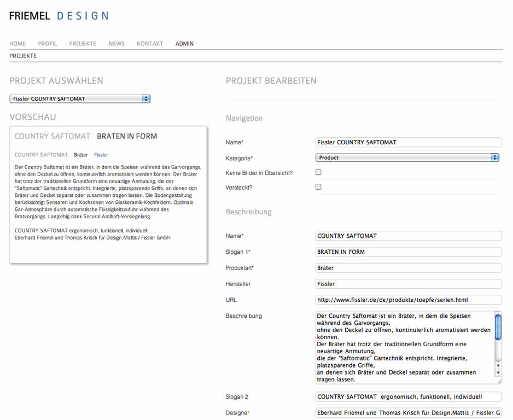This screenshot has width=513, height=420.
Task: Click the textarea resize grip corner
Action: coord(499,381)
